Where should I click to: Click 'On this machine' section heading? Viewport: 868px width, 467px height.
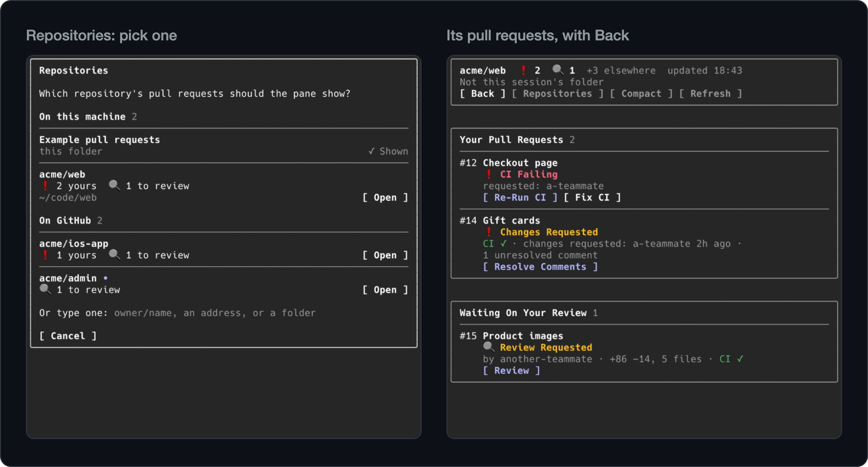(82, 117)
